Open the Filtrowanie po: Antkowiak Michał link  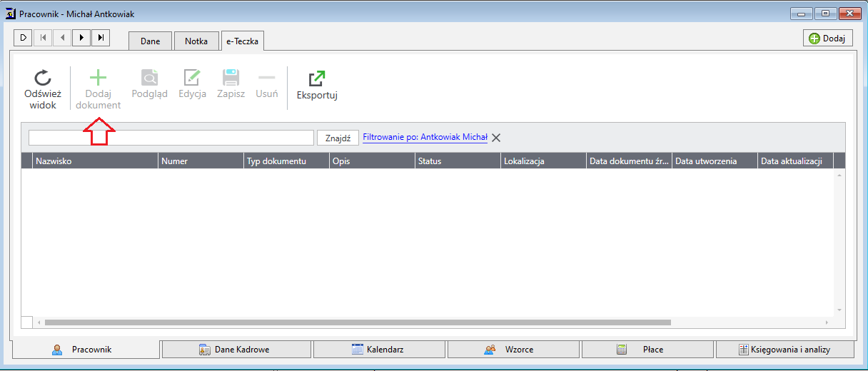pos(425,137)
